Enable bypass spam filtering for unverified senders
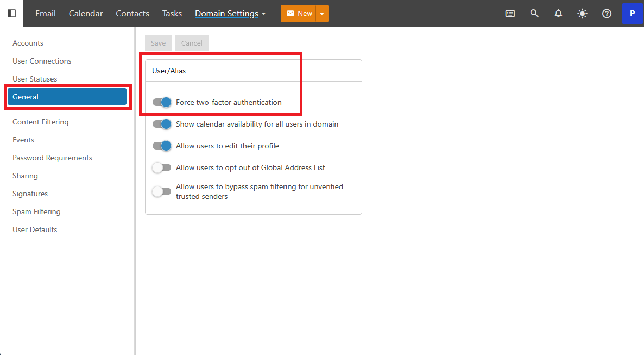Screen dimensions: 644x355 162,191
